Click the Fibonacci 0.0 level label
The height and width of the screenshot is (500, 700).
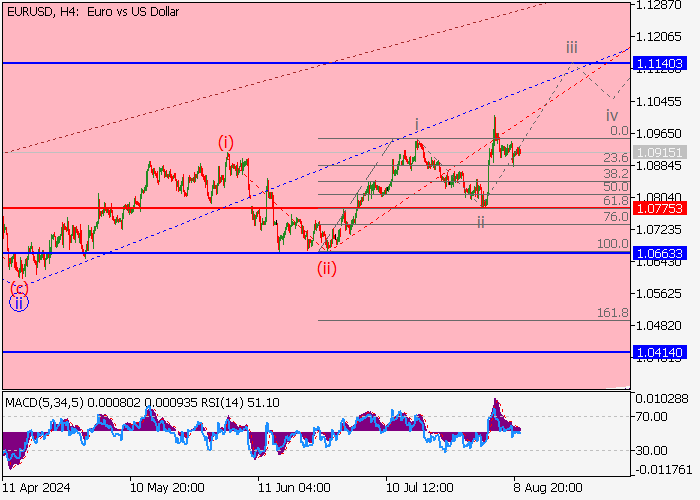coord(619,131)
